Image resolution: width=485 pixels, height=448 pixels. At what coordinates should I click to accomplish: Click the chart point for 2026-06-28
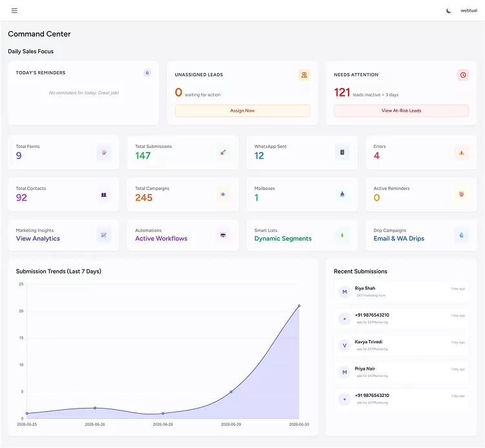[163, 413]
